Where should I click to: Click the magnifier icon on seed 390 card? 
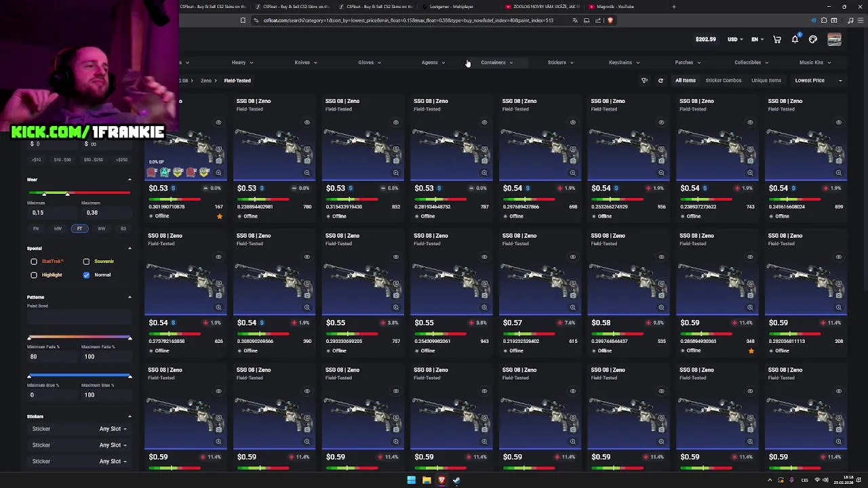pyautogui.click(x=307, y=307)
